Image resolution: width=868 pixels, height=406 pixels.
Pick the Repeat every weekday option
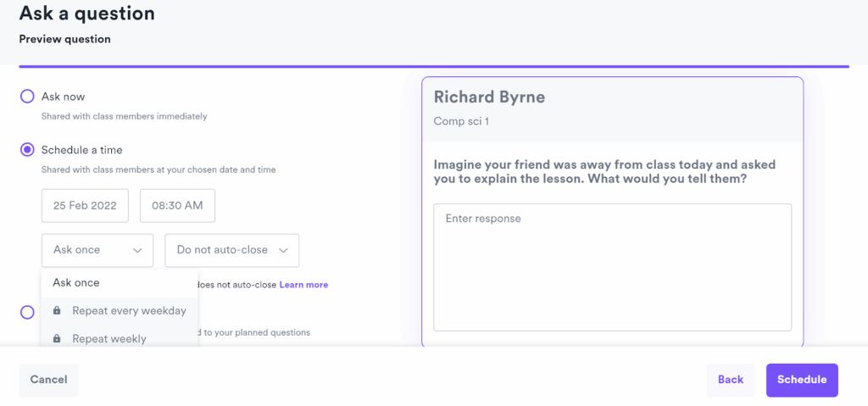(x=129, y=311)
